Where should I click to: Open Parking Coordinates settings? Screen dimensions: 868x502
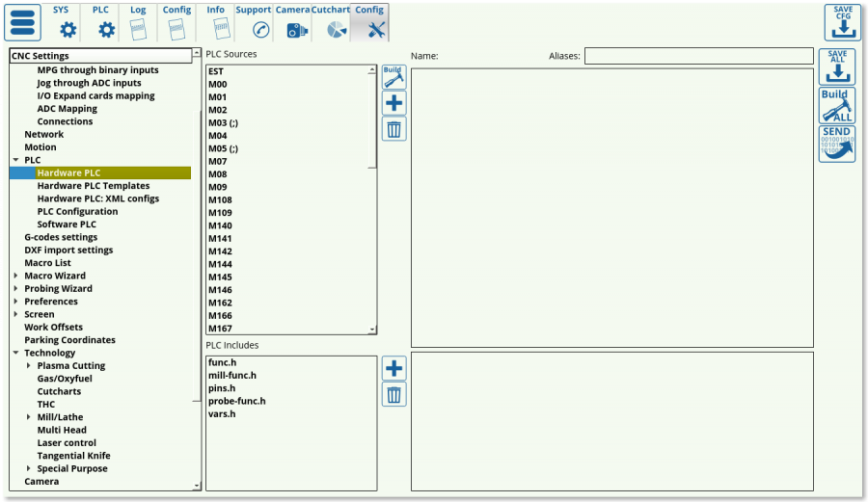[69, 340]
